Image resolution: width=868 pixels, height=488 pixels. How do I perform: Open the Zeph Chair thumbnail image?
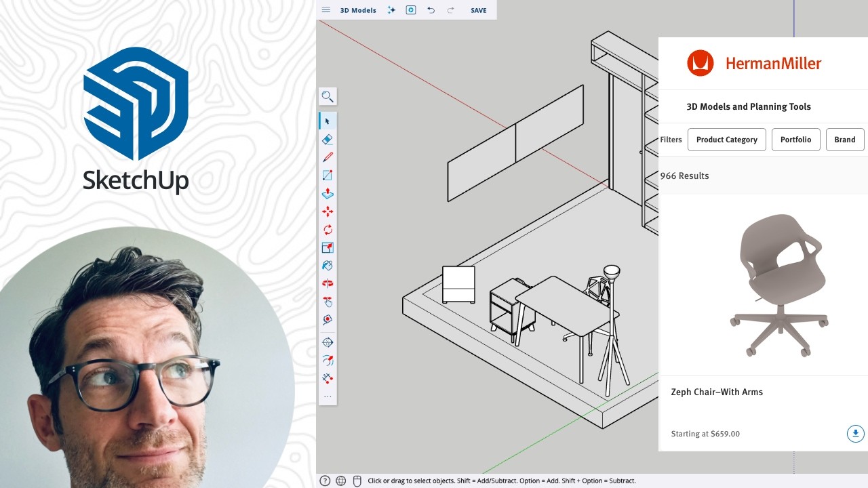point(781,285)
